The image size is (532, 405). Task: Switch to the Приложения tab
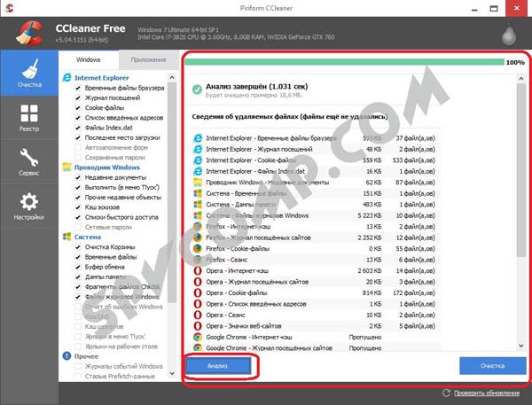(x=148, y=59)
